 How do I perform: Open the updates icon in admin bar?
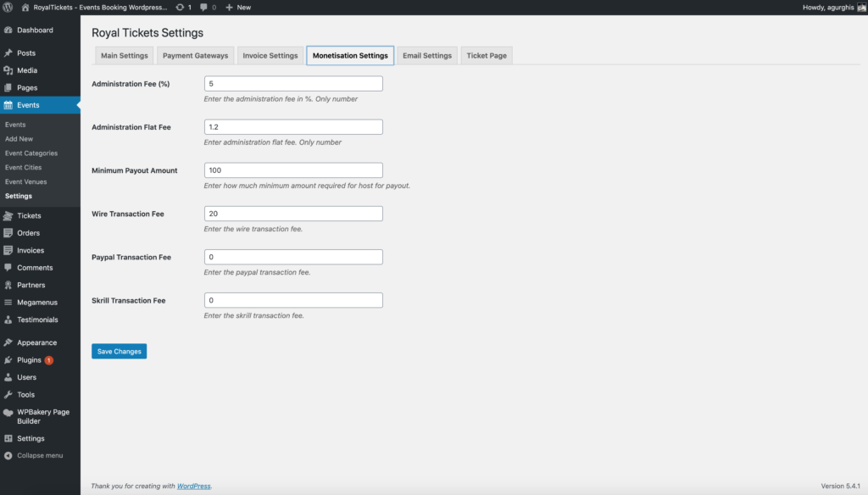point(180,7)
